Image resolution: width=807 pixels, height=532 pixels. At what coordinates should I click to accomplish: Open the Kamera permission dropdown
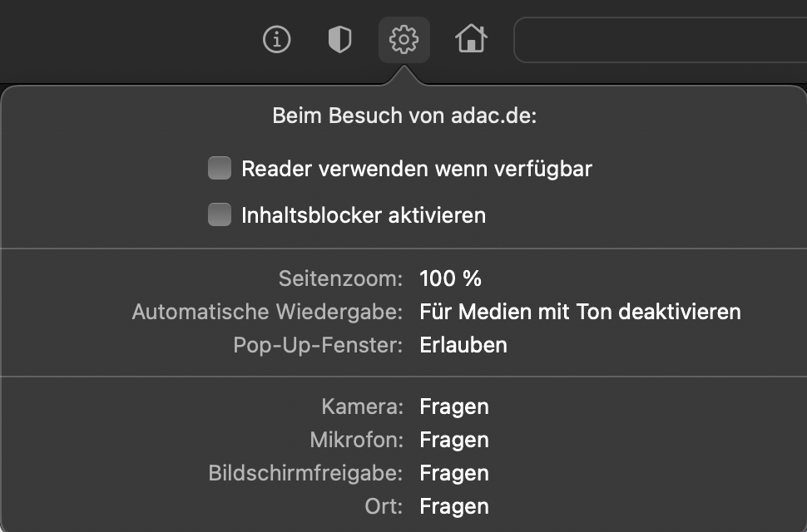point(454,406)
